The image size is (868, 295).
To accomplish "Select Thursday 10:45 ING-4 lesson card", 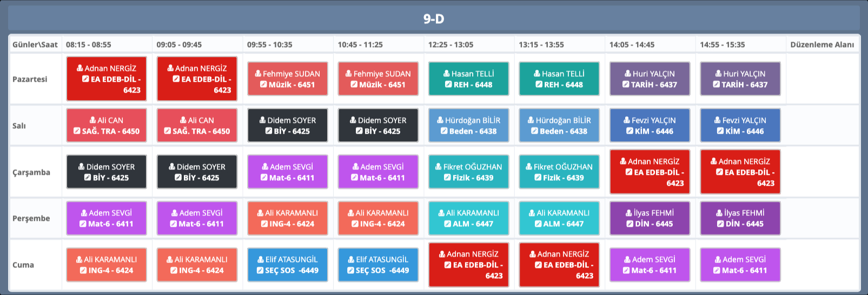I will [x=378, y=218].
